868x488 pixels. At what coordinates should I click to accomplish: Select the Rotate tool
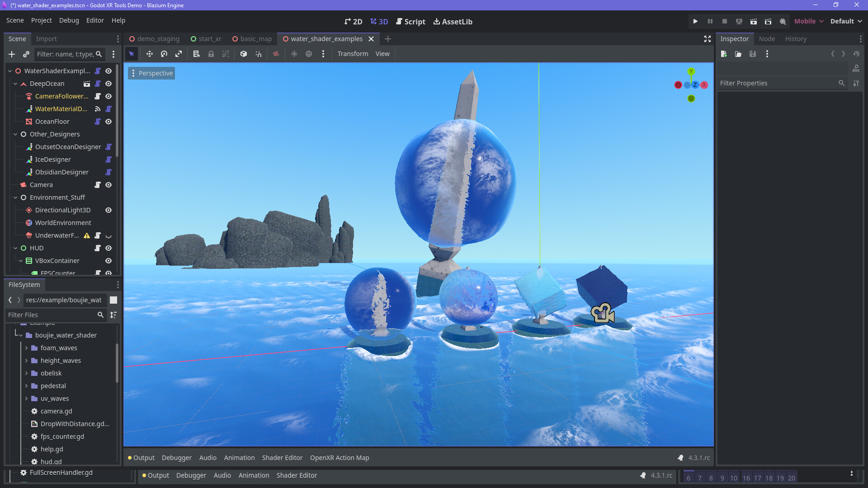click(164, 54)
